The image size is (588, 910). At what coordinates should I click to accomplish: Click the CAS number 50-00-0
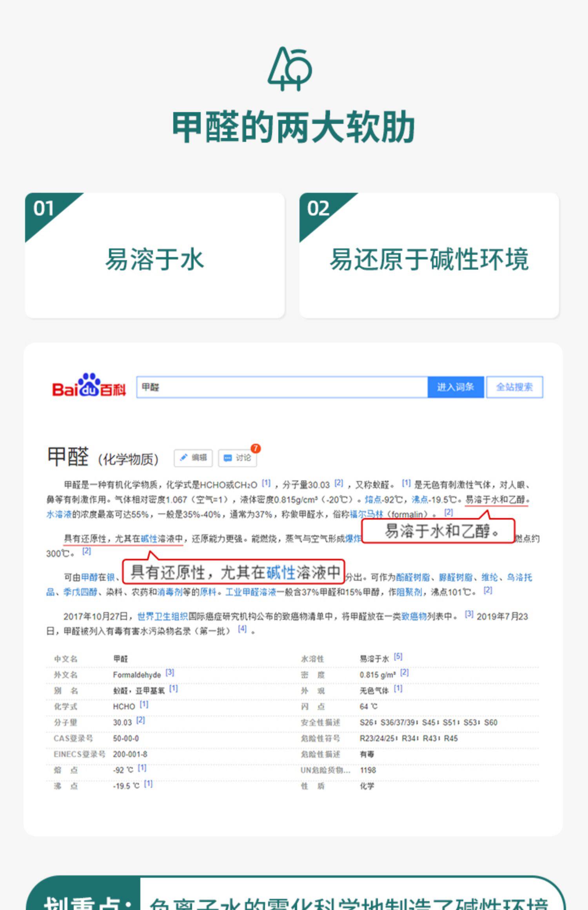pyautogui.click(x=126, y=738)
